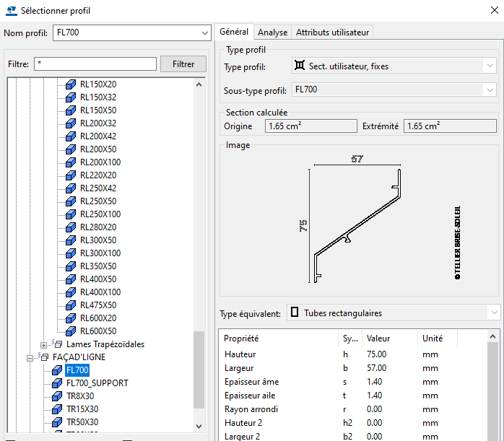Click the blue profile icon next to RL200X100
Image resolution: width=504 pixels, height=441 pixels.
(x=71, y=162)
